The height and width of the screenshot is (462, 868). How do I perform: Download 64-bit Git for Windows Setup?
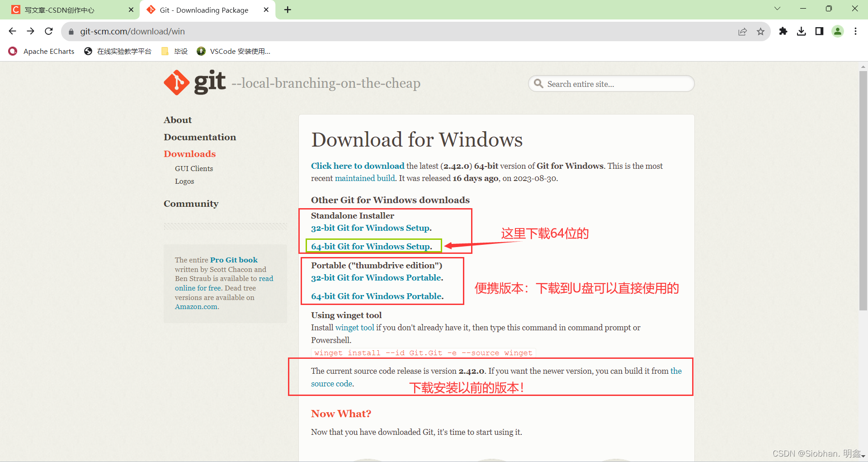(372, 247)
